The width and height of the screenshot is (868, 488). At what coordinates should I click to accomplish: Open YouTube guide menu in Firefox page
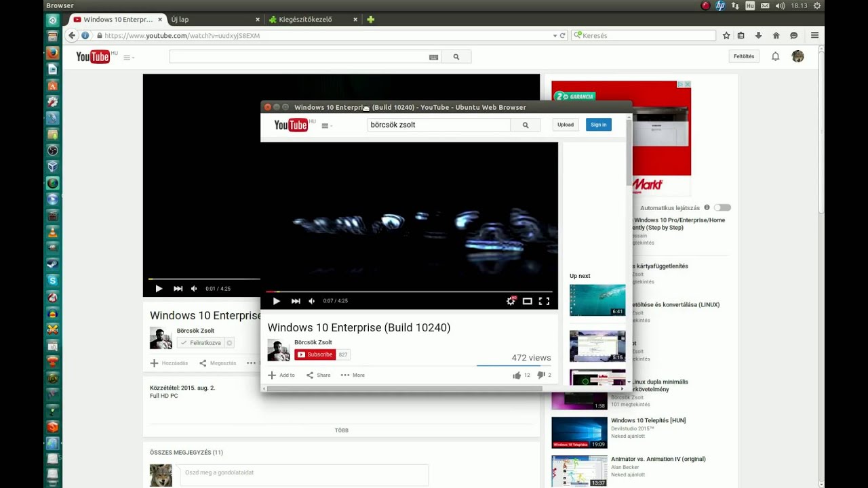128,58
